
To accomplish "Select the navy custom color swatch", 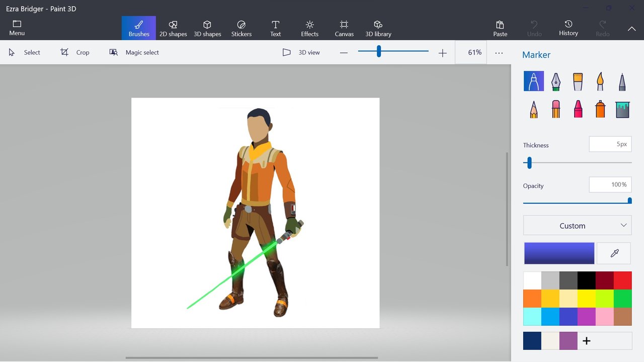I will (x=532, y=341).
